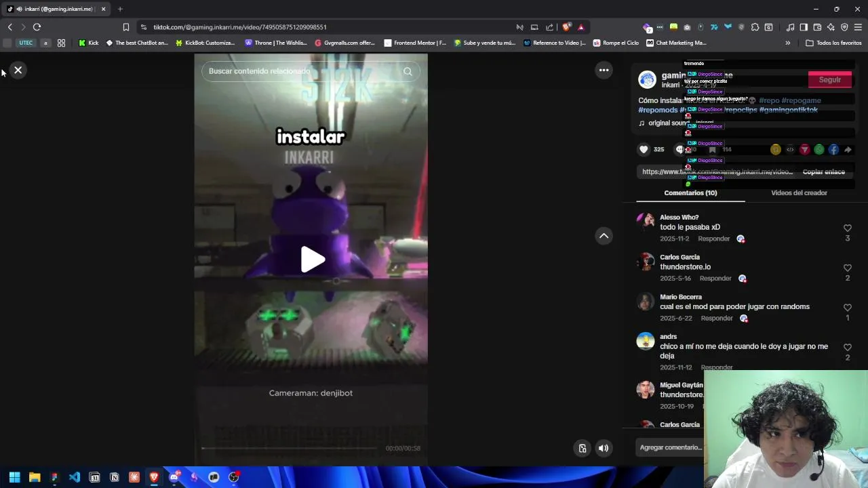The image size is (868, 488).
Task: Like the video with the heart icon showing 325
Action: coord(644,149)
